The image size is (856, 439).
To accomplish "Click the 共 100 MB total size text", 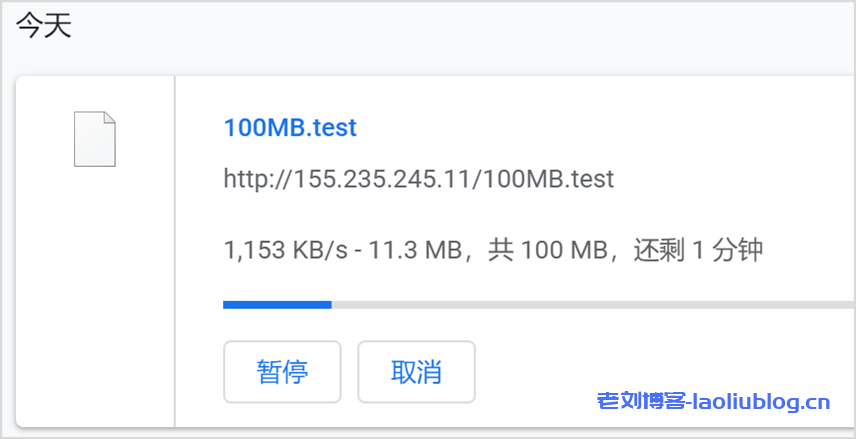I will (549, 249).
